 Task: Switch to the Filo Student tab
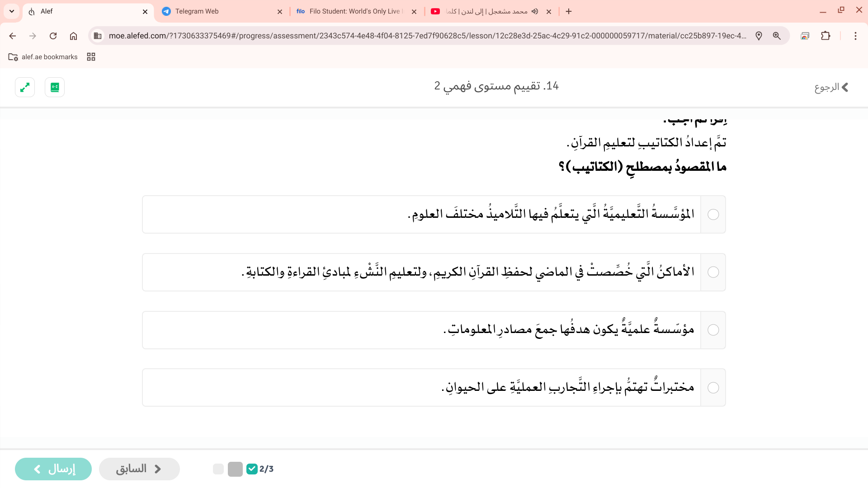[x=355, y=11]
